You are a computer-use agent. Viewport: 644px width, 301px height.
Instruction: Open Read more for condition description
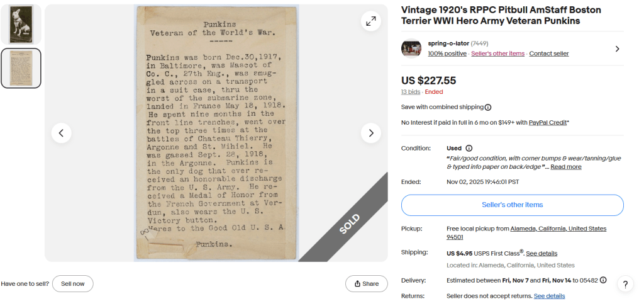click(566, 166)
